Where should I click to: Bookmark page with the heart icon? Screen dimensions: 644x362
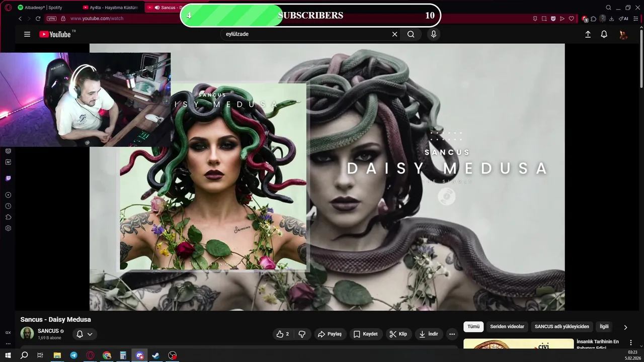(x=571, y=19)
